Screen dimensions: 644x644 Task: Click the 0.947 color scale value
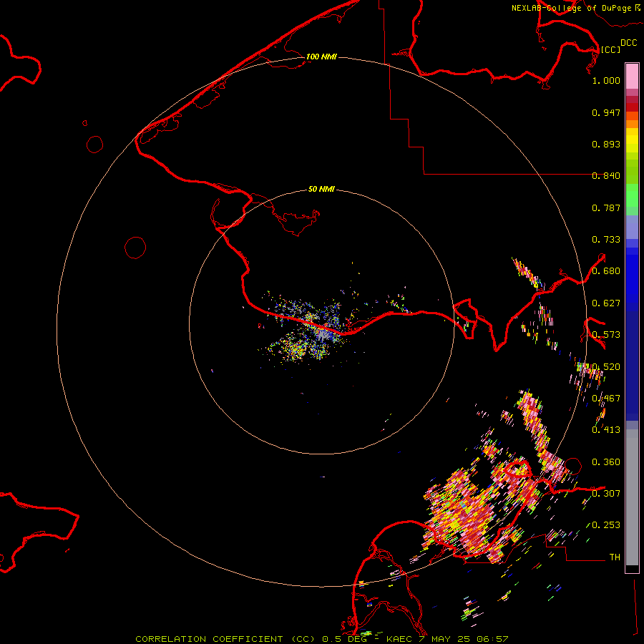(606, 112)
